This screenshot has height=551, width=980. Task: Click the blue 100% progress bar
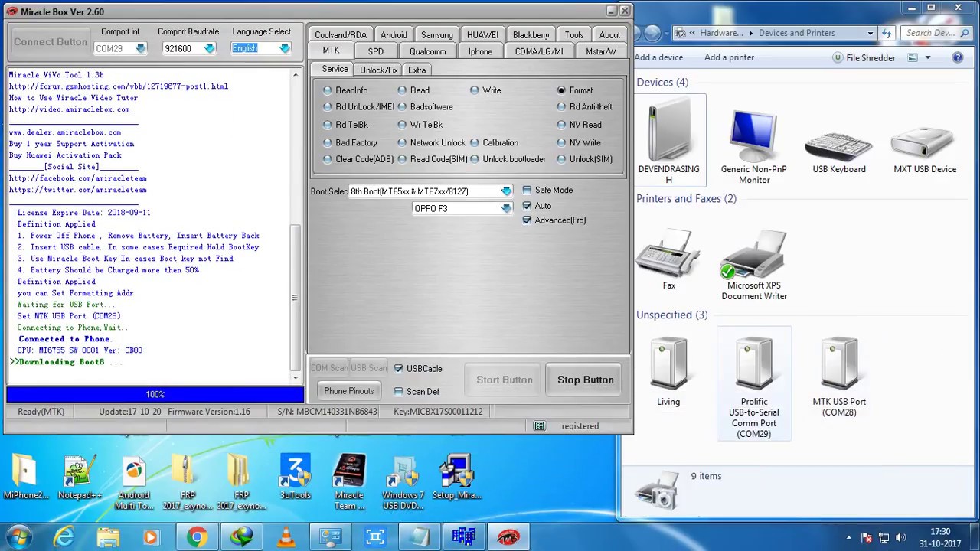pos(155,394)
